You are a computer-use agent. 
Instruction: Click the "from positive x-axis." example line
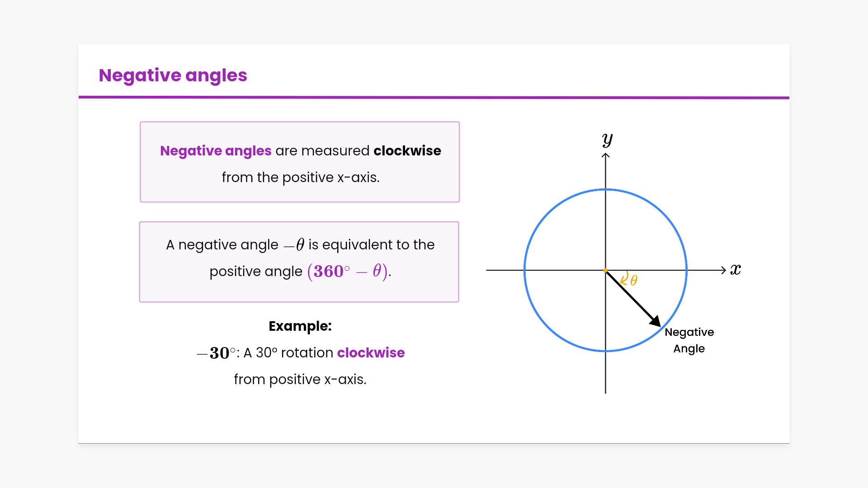(300, 379)
